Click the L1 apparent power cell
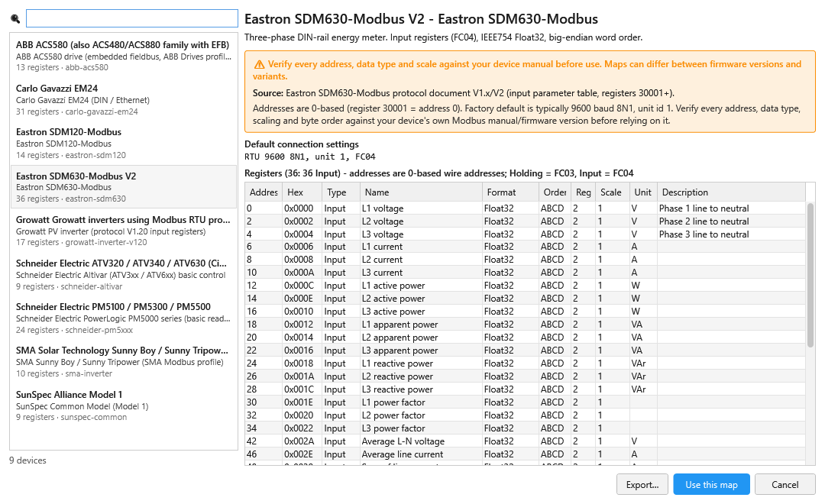Viewport: 825px width, 504px height. coord(421,325)
